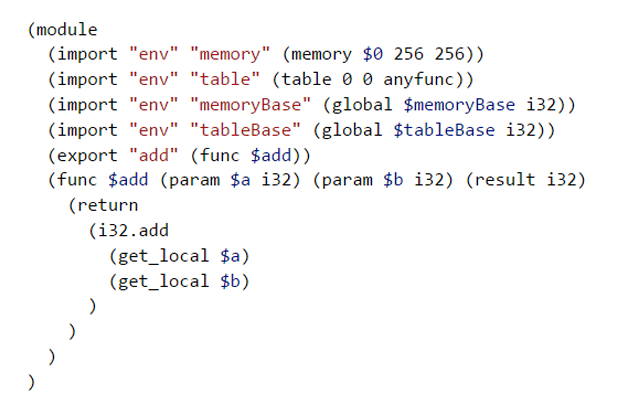The height and width of the screenshot is (415, 628).
Task: Click the word 'module' on the first line
Action: (67, 30)
